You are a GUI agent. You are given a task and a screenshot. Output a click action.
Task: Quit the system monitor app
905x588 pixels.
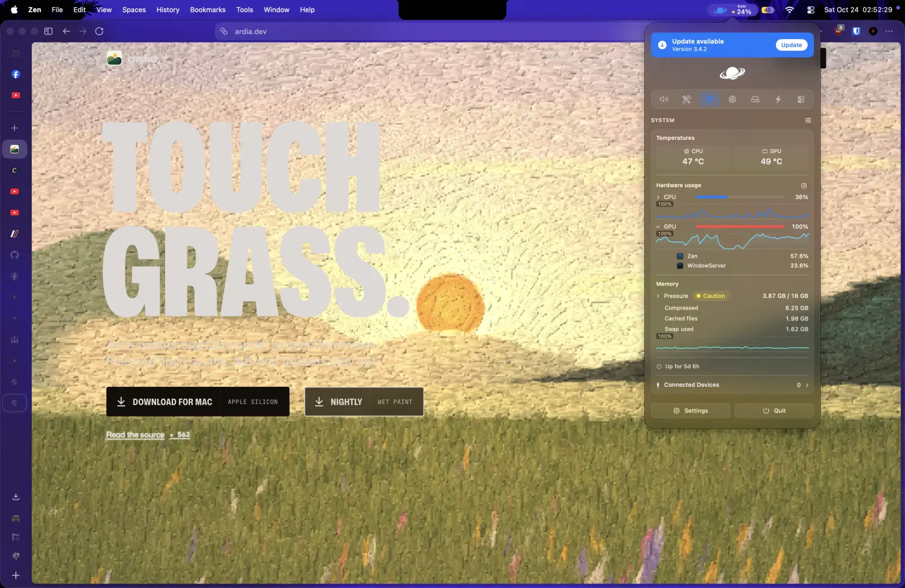pos(774,411)
